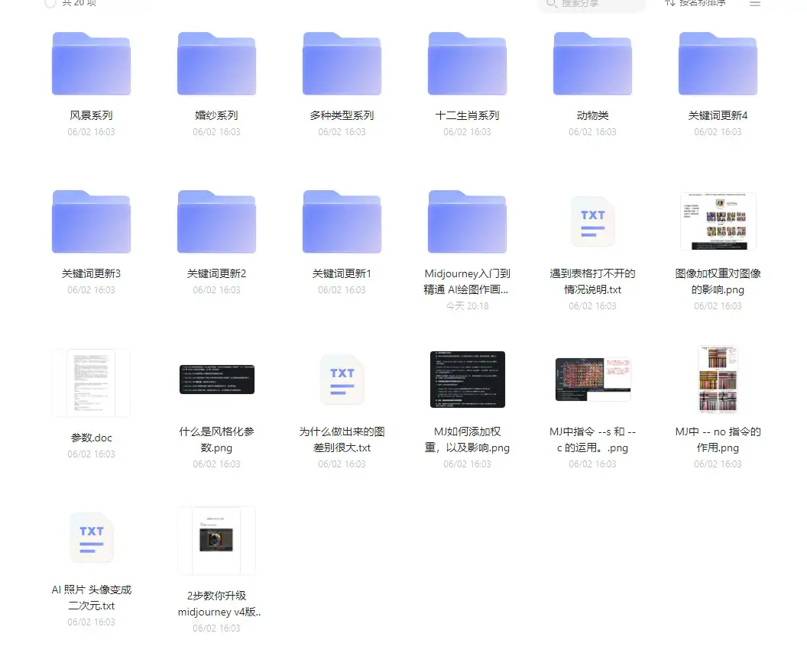Open the 十二生肖系列 folder

pyautogui.click(x=467, y=64)
